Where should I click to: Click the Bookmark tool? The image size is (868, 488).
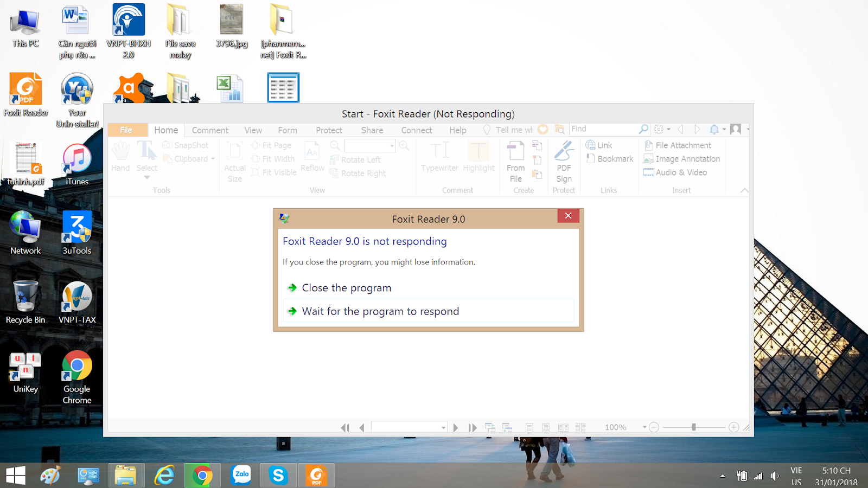(x=610, y=159)
